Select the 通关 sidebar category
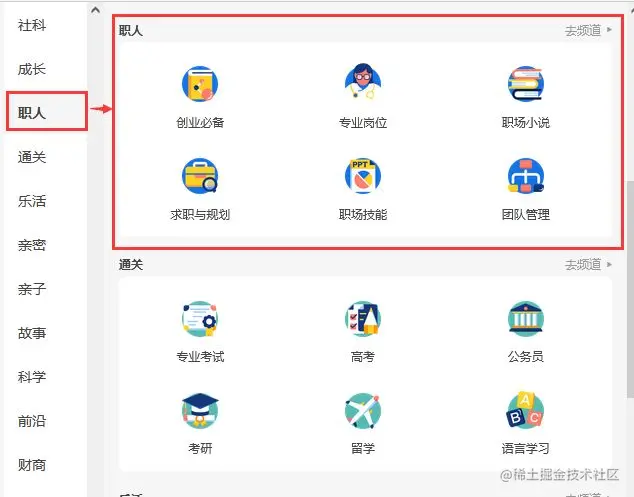 [x=32, y=157]
